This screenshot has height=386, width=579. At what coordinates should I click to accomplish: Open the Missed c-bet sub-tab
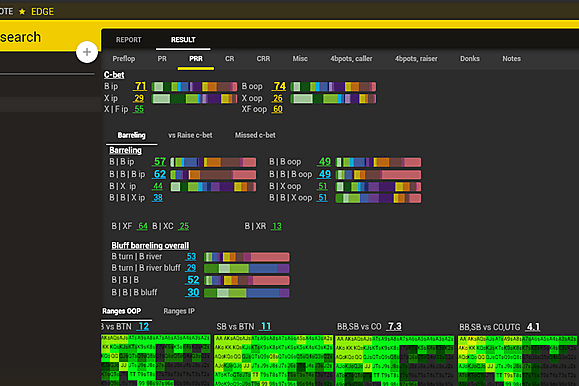pyautogui.click(x=255, y=135)
